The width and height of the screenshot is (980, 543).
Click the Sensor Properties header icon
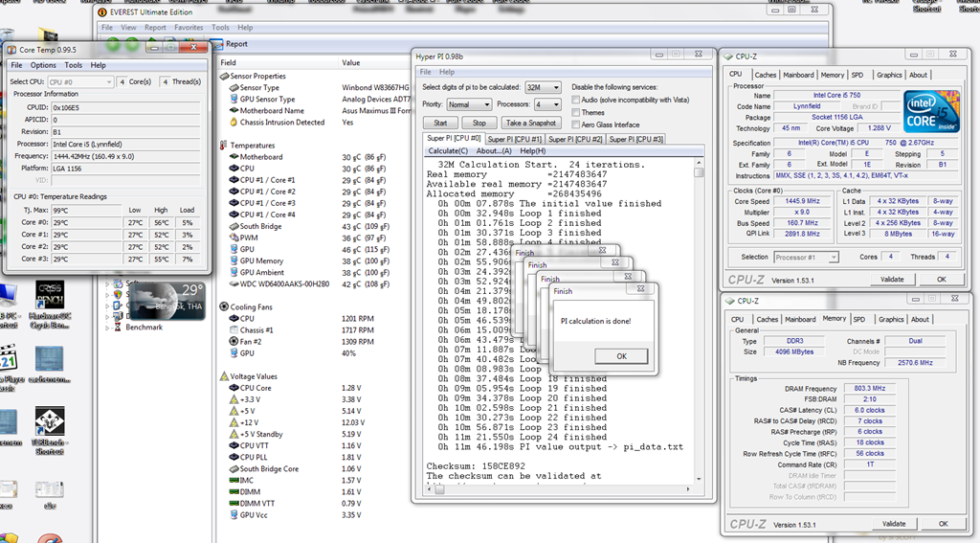click(x=224, y=76)
